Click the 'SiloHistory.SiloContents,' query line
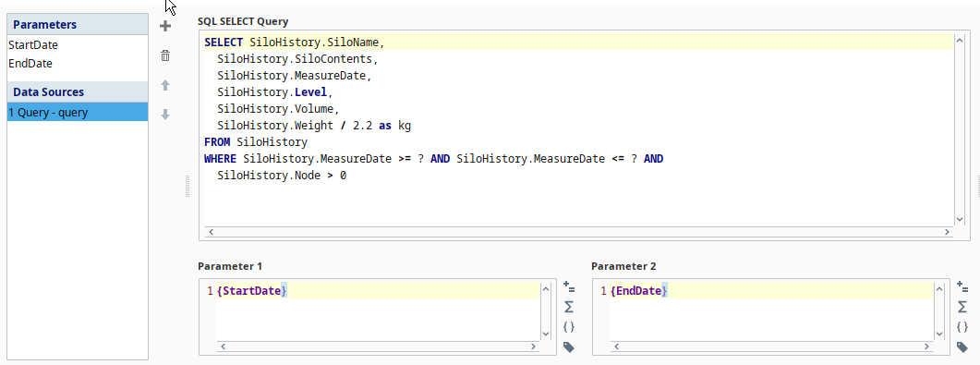The height and width of the screenshot is (365, 980). (298, 59)
